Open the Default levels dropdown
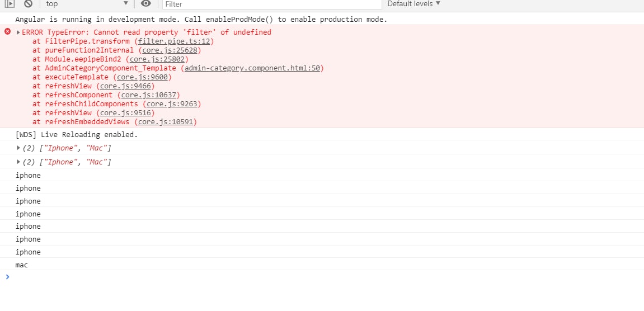 (413, 3)
